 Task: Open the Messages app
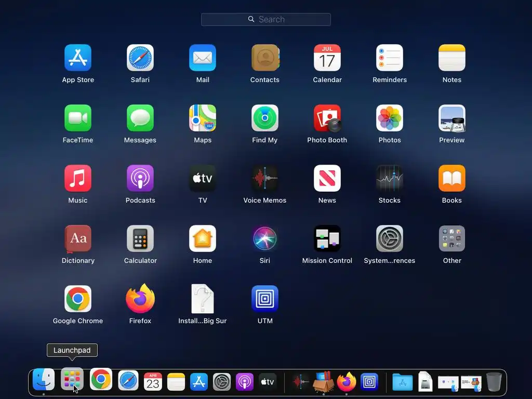click(x=140, y=118)
